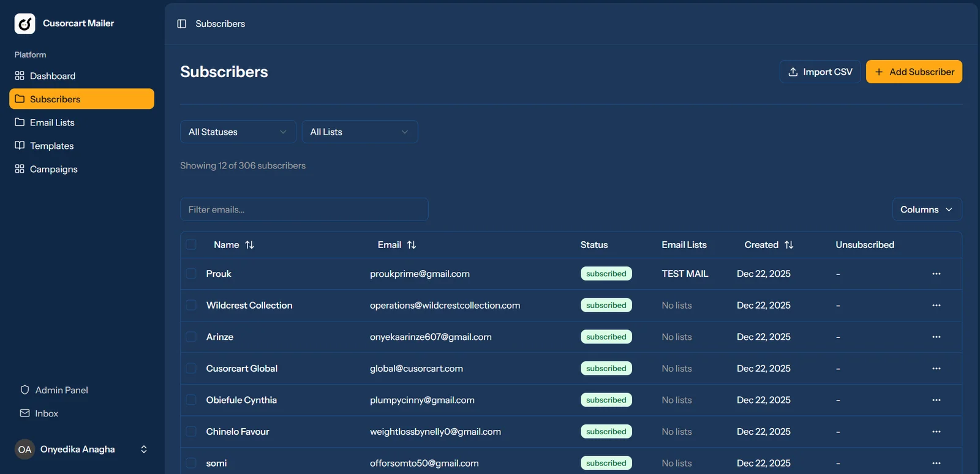The width and height of the screenshot is (980, 474).
Task: Click the Campaigns grid icon
Action: coord(20,169)
